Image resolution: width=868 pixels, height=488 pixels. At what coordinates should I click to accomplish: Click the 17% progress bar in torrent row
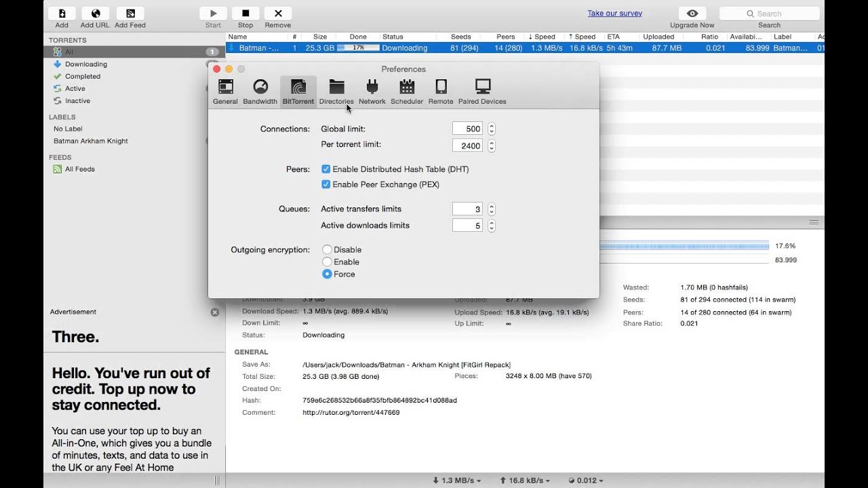[358, 48]
